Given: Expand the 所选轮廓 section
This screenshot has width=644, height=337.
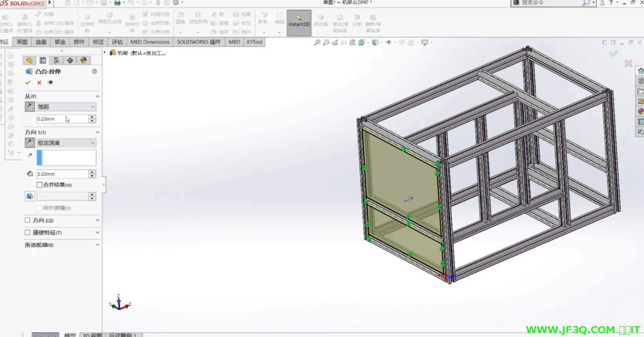Looking at the screenshot, I should pyautogui.click(x=97, y=245).
